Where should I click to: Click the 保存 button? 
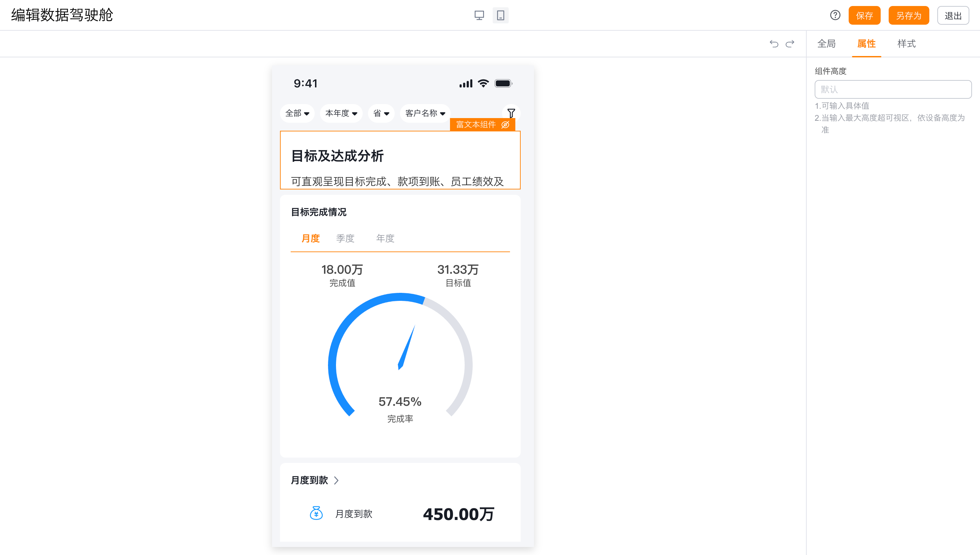point(864,16)
